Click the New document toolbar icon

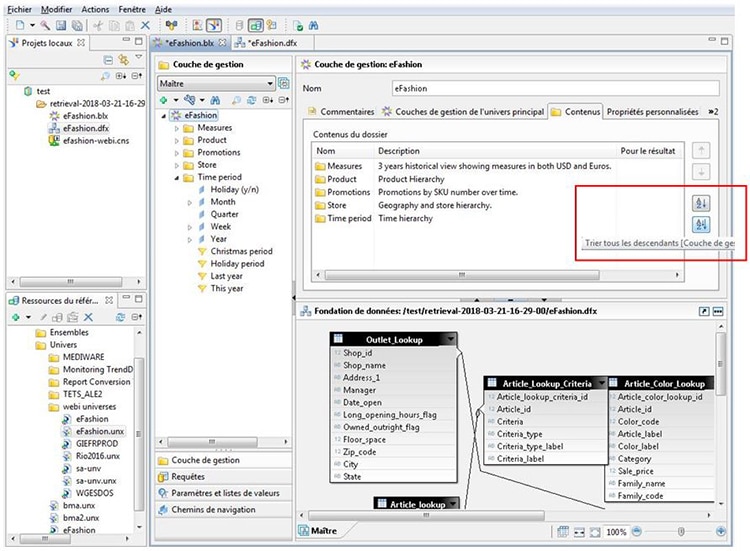coord(20,25)
